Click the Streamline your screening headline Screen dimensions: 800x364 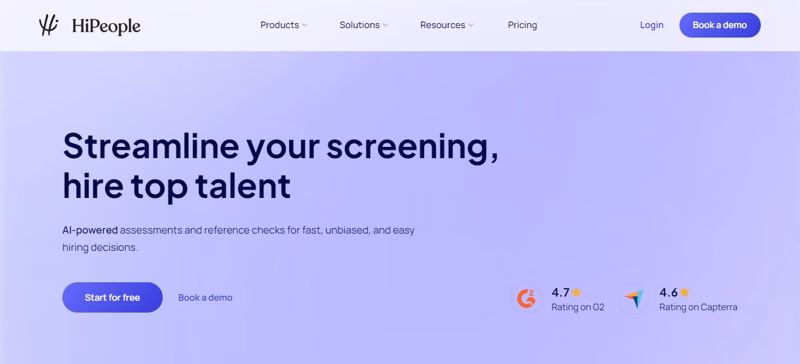pos(280,166)
